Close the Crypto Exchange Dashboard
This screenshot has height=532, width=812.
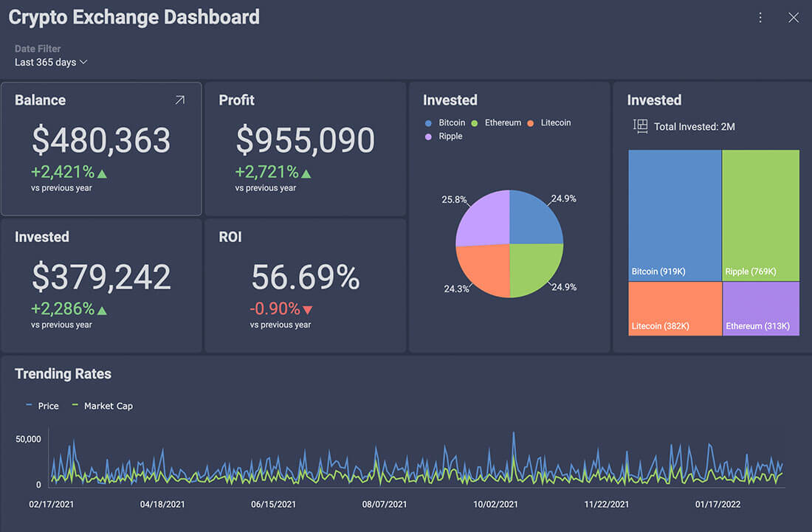point(794,18)
